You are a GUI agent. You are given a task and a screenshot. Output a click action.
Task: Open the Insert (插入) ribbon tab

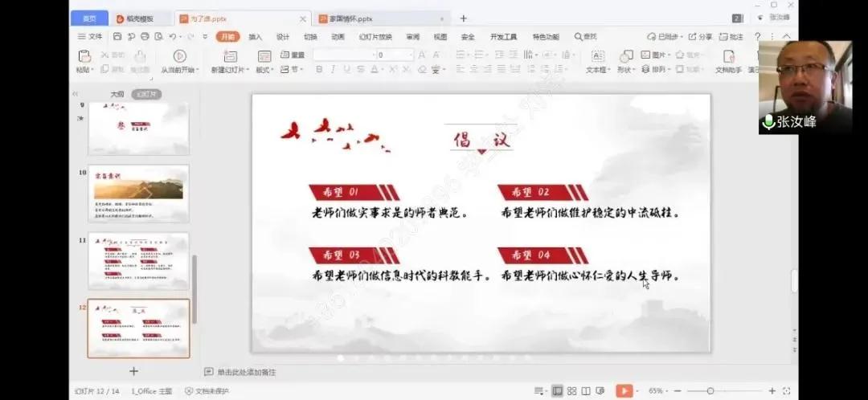255,36
